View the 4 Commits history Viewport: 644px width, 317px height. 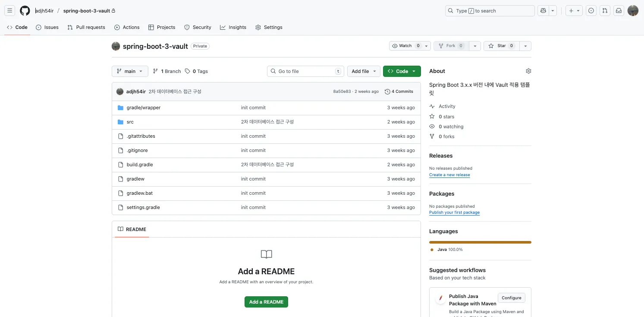399,92
